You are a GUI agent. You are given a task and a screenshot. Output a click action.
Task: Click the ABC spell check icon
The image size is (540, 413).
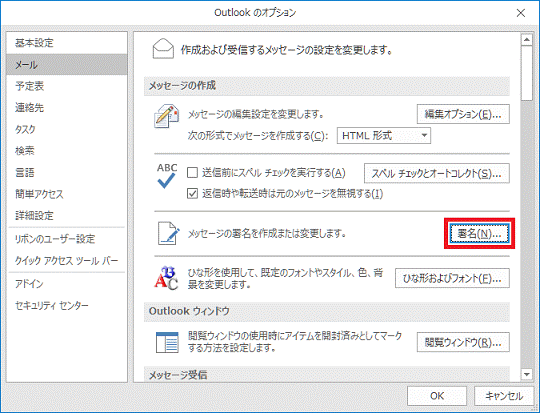[x=167, y=176]
